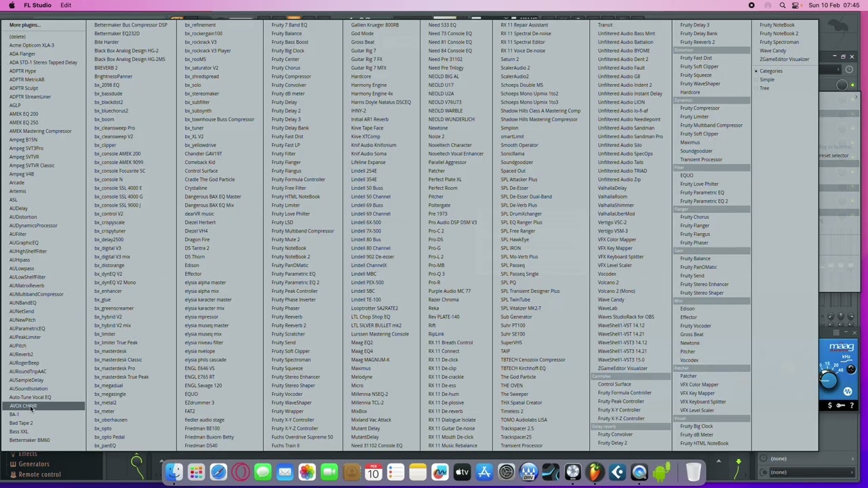Screen dimensions: 868x488
Task: Select Acme Opticom XLA-3 plugin
Action: [31, 45]
